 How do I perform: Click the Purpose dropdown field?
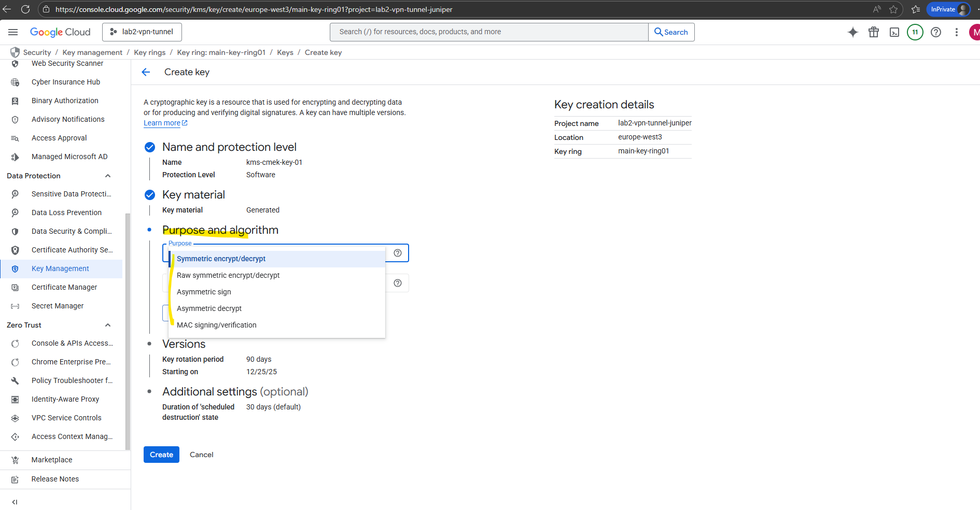coord(286,253)
